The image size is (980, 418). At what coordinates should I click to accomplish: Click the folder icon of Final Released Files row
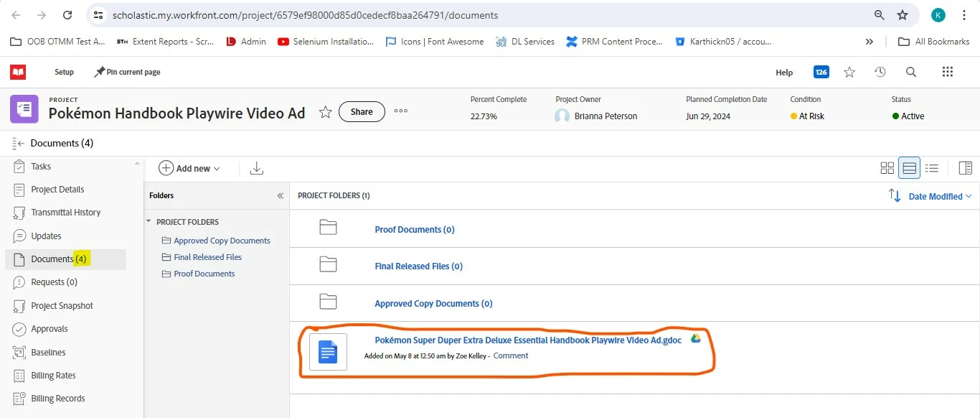click(328, 264)
